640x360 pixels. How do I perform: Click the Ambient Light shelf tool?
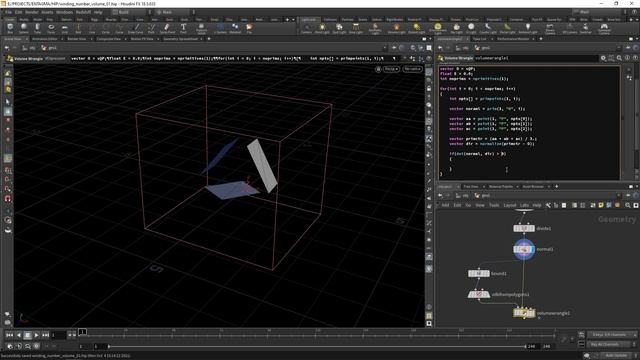(x=527, y=28)
